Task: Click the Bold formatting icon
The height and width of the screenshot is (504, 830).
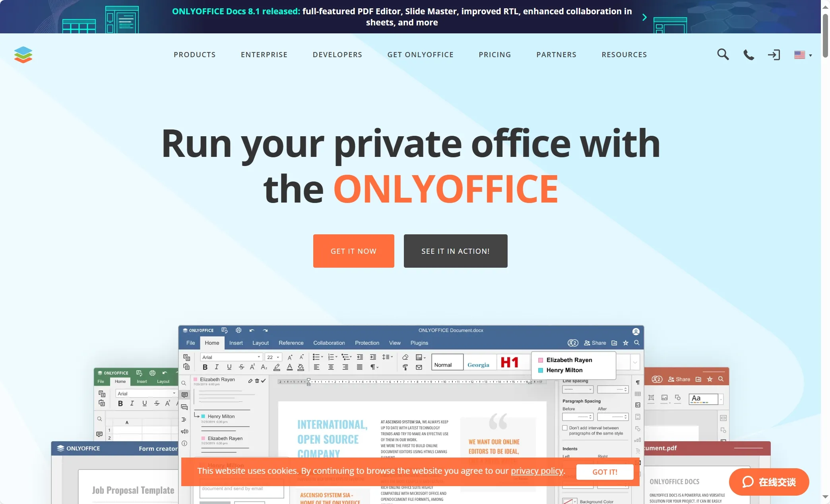Action: [205, 367]
